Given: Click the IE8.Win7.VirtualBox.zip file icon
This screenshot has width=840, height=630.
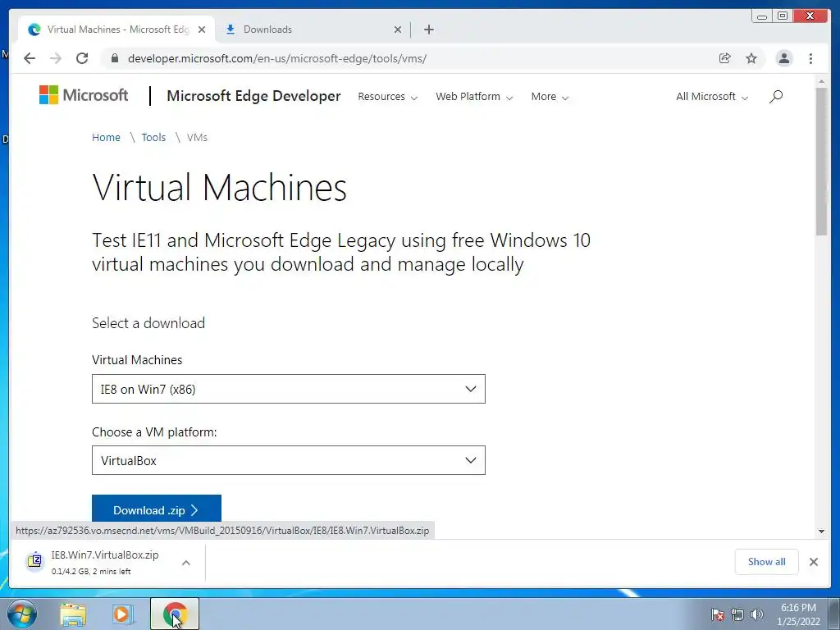Looking at the screenshot, I should point(34,561).
